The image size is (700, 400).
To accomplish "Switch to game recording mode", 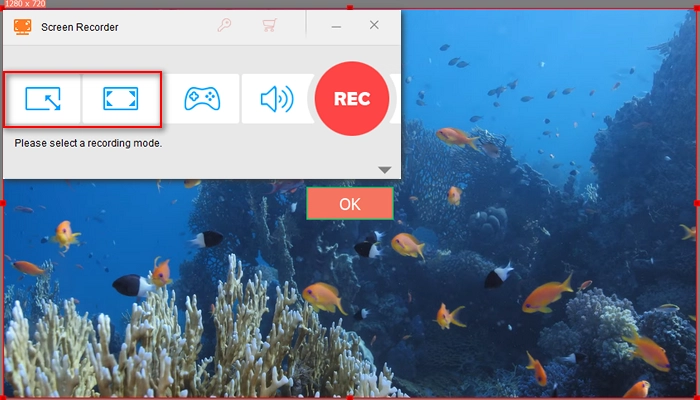I will [x=202, y=99].
